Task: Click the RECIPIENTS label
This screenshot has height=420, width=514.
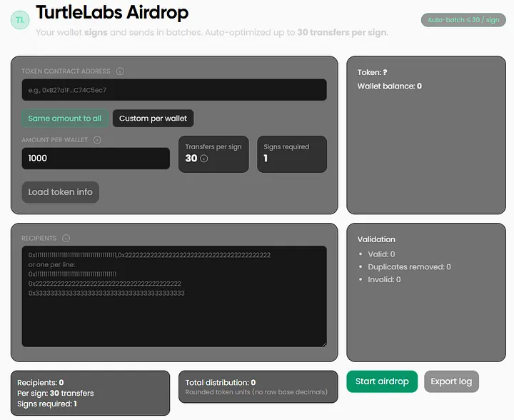Action: 39,239
